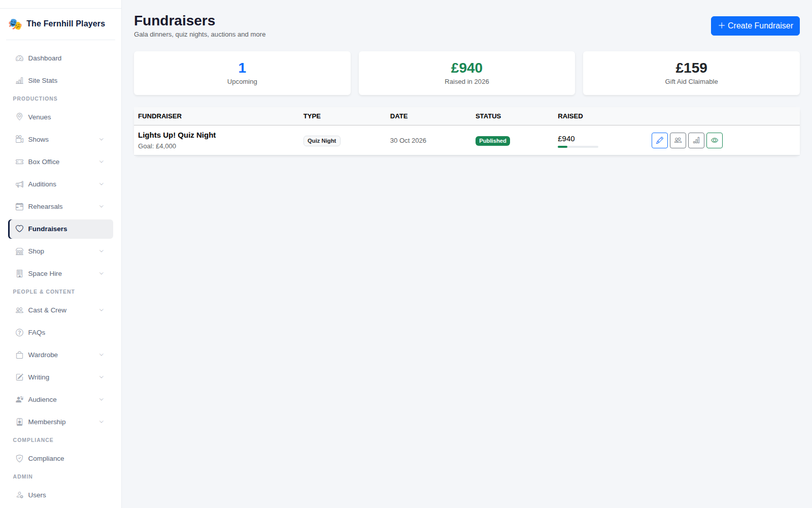
Task: Open attendees people icon for Quiz Night row
Action: point(678,140)
